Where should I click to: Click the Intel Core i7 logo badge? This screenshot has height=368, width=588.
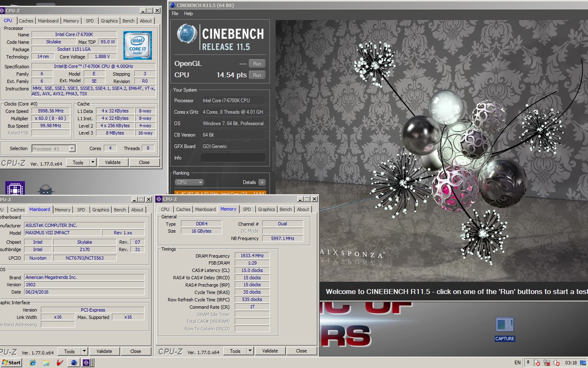pos(138,45)
